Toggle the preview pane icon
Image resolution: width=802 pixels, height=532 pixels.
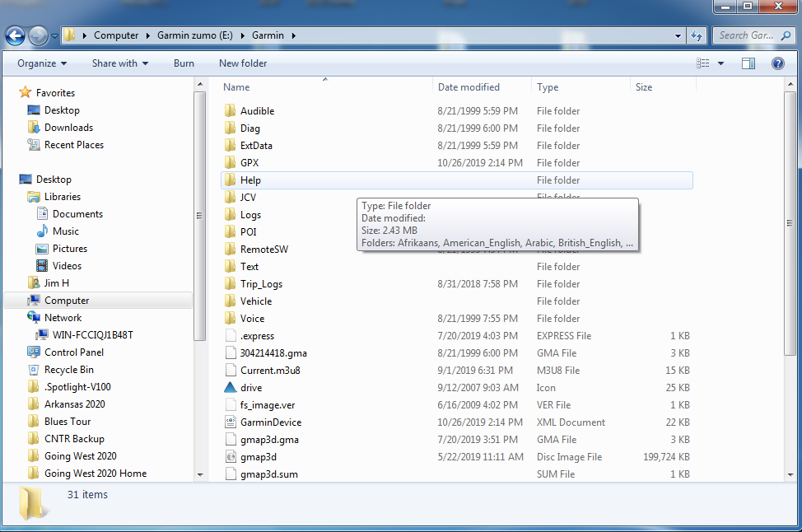point(748,63)
